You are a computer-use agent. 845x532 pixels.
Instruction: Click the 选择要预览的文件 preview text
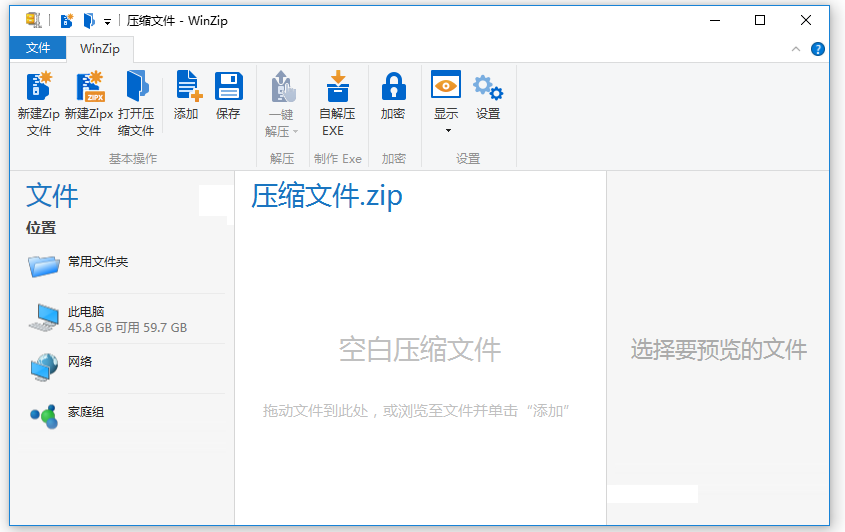pos(719,350)
